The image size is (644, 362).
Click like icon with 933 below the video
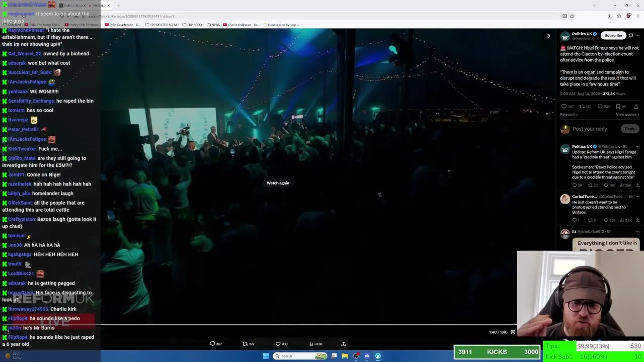coord(281,344)
